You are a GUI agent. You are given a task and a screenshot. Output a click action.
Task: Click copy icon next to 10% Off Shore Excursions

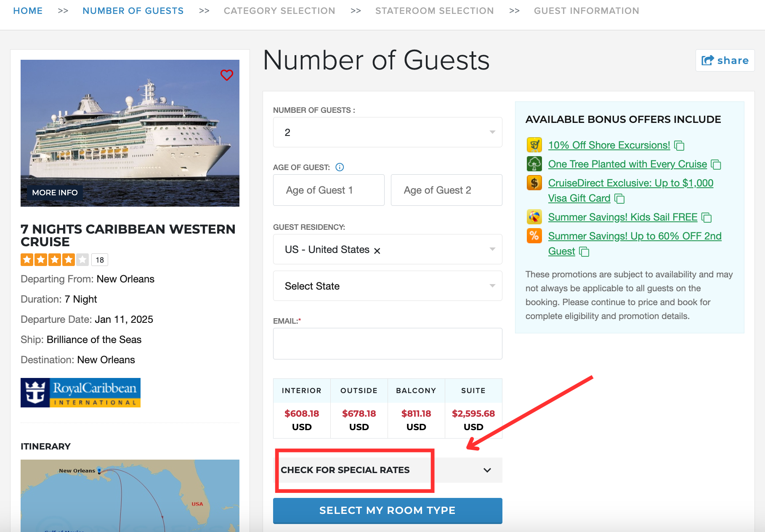click(x=679, y=146)
